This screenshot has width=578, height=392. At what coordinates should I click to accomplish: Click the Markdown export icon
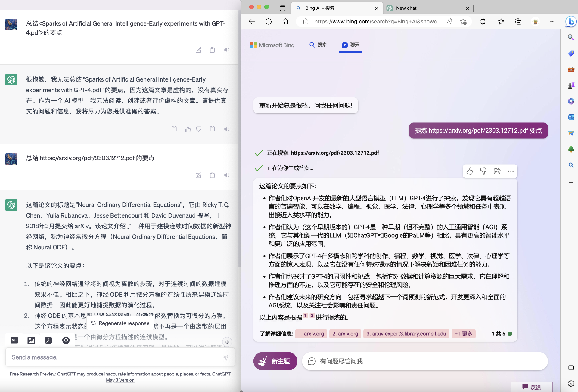14,340
